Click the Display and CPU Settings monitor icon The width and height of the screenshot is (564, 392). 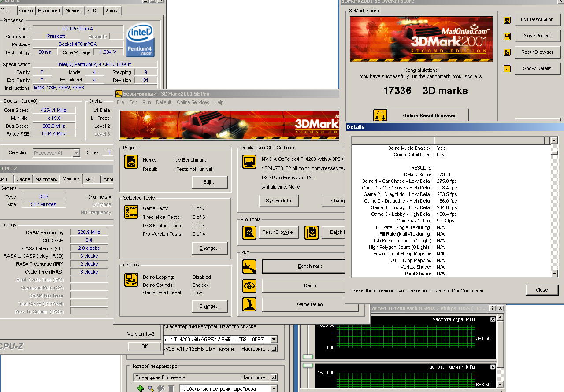(249, 162)
